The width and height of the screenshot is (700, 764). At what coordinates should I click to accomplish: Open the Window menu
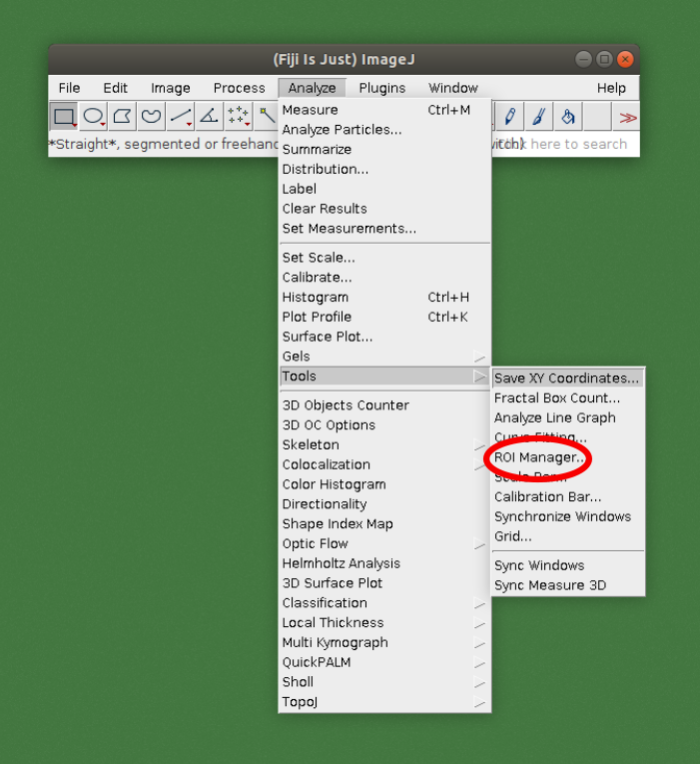pos(453,88)
